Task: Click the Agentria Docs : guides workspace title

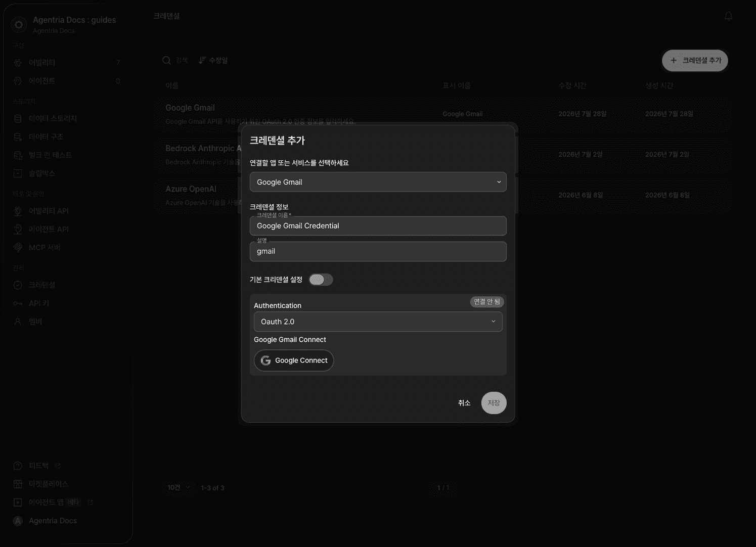Action: coord(74,20)
